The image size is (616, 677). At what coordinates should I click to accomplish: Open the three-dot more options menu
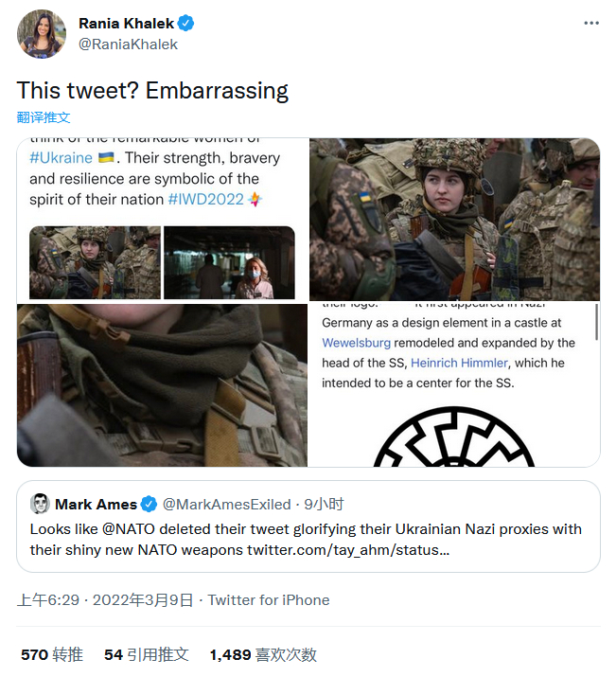[591, 23]
